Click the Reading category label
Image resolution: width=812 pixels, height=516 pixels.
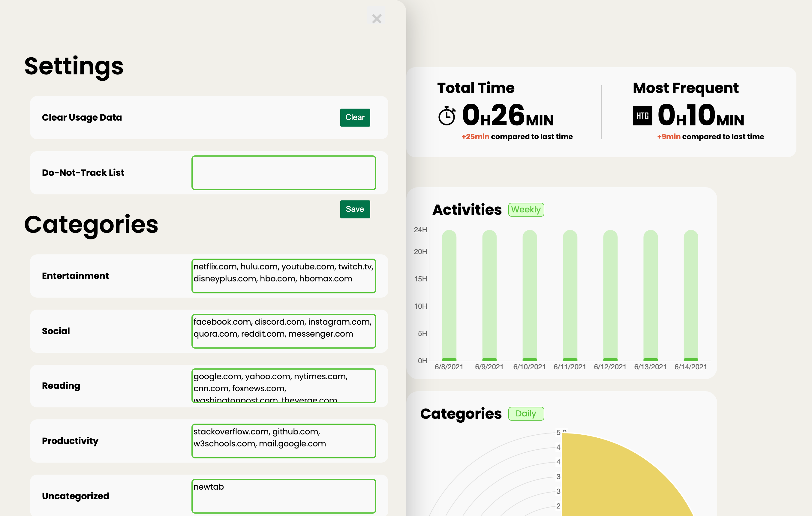pyautogui.click(x=61, y=385)
